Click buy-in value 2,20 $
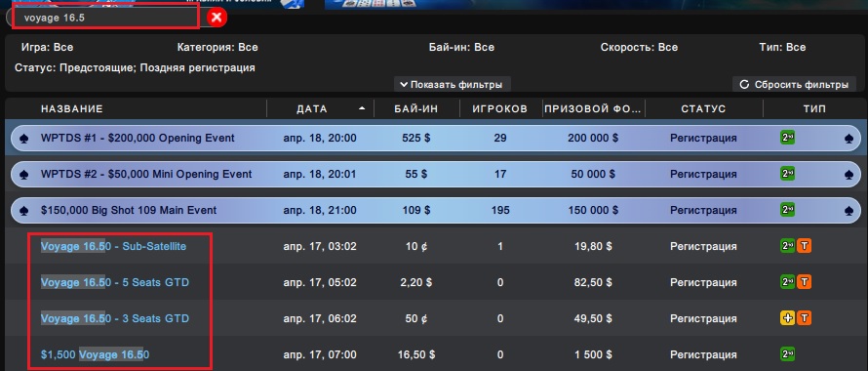This screenshot has height=371, width=868. 415,282
